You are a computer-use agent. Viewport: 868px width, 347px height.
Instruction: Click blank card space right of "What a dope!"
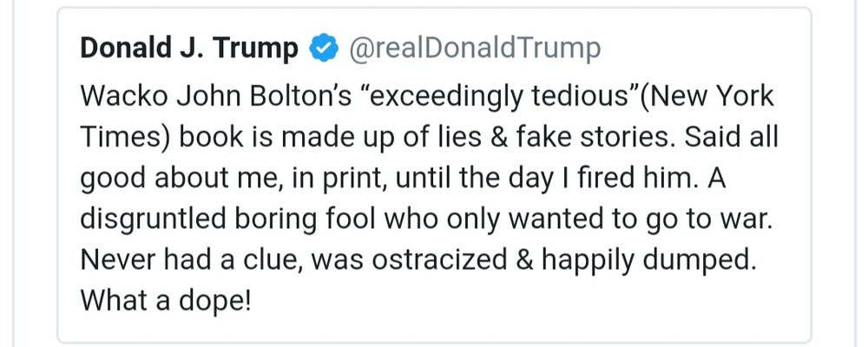coord(521,300)
